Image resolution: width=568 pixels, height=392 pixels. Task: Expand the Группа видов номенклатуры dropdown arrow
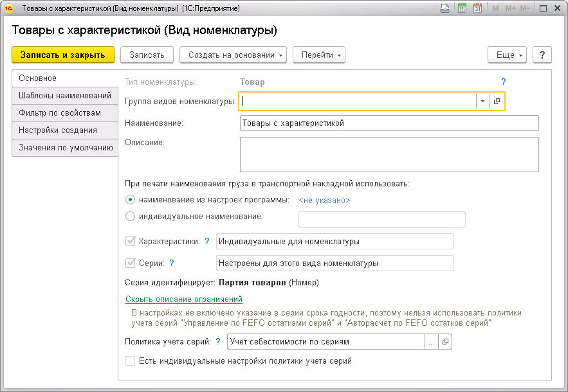tap(482, 102)
